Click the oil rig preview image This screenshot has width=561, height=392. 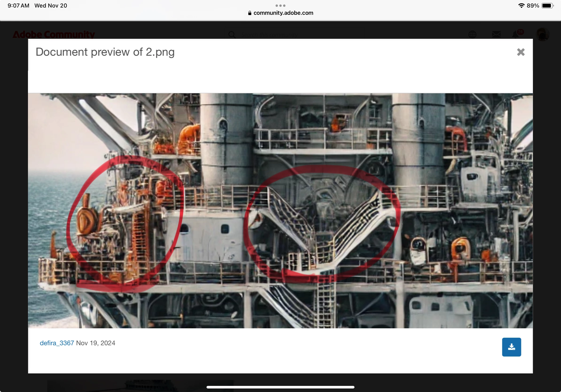click(x=280, y=210)
